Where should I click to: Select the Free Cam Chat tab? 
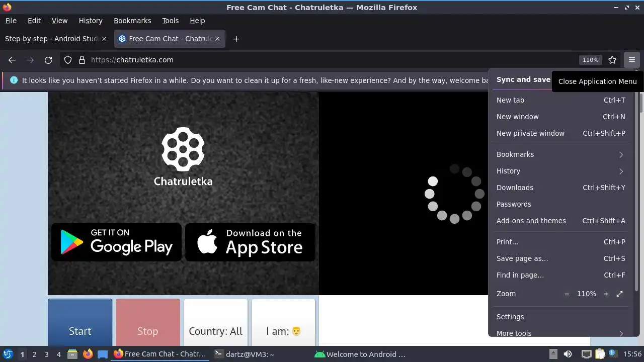click(170, 39)
